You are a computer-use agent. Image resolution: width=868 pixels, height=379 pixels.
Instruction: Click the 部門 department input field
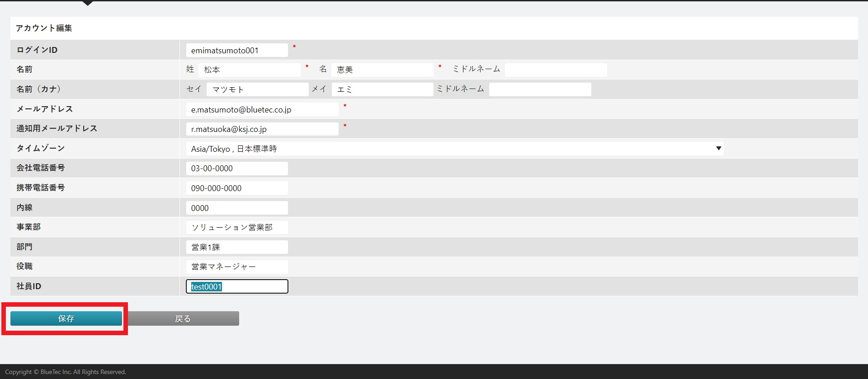pyautogui.click(x=236, y=247)
